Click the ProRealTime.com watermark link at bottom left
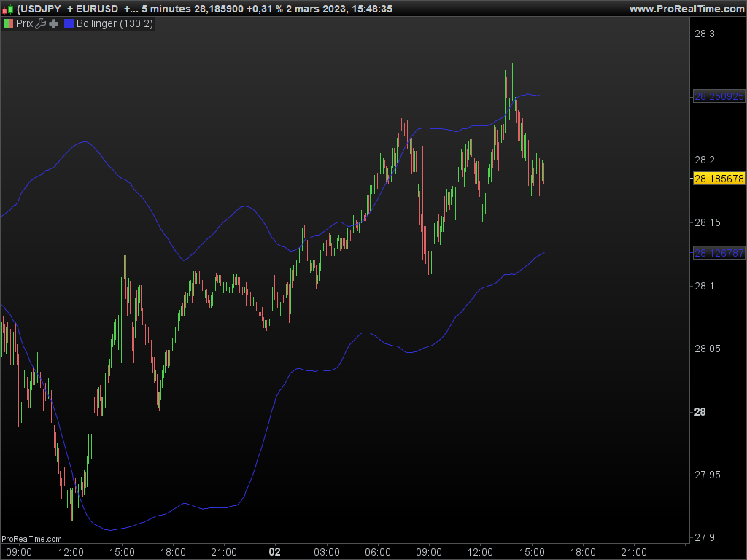This screenshot has width=747, height=560. click(31, 539)
